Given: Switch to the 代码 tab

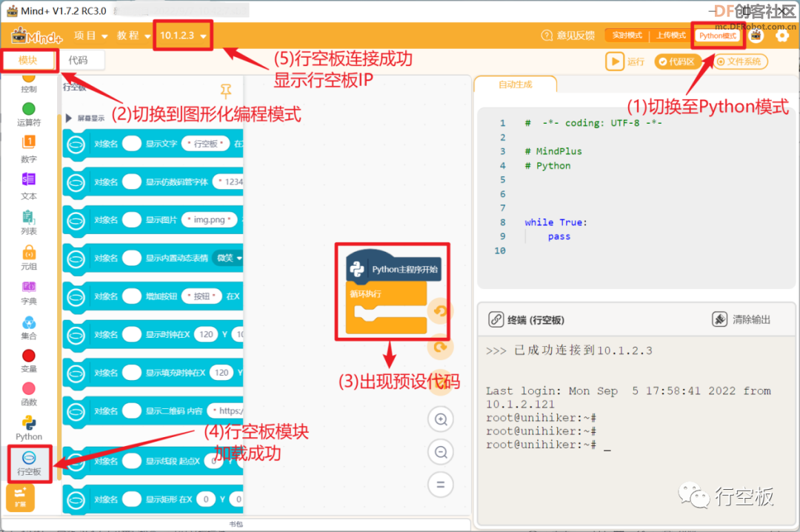Looking at the screenshot, I should tap(78, 60).
